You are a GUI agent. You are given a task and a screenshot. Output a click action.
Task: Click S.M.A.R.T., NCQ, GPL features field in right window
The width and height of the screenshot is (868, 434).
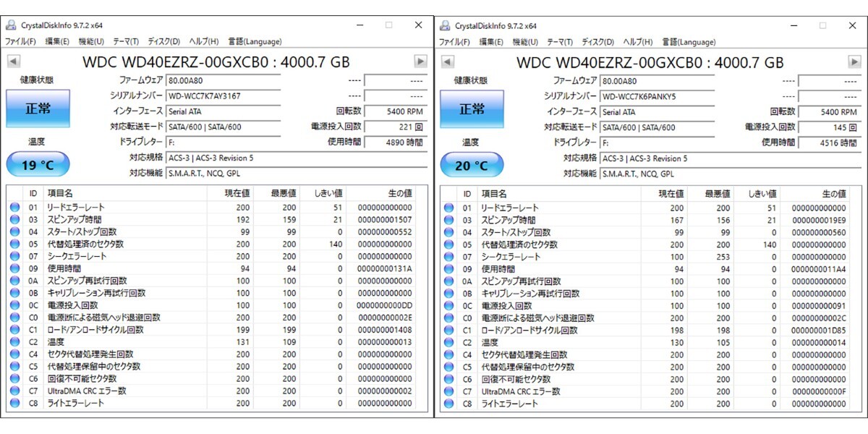[x=729, y=174]
